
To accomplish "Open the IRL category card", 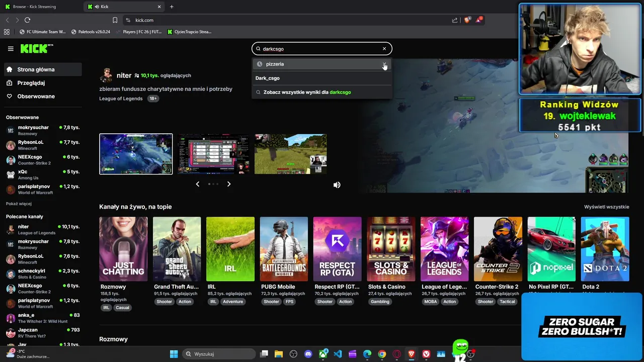I will coord(230,249).
